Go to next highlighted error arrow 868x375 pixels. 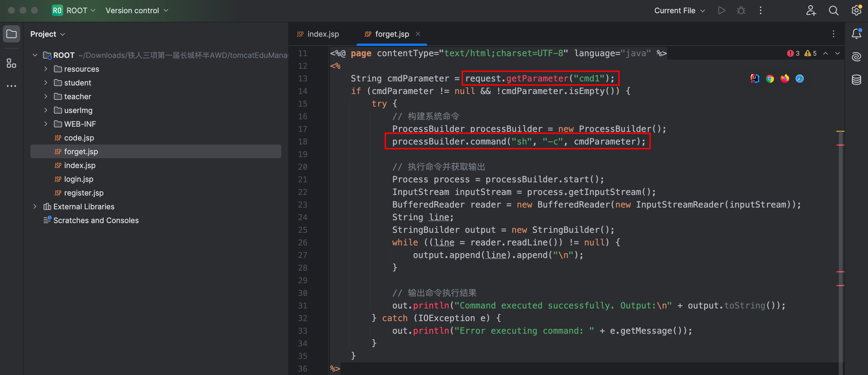click(x=837, y=53)
